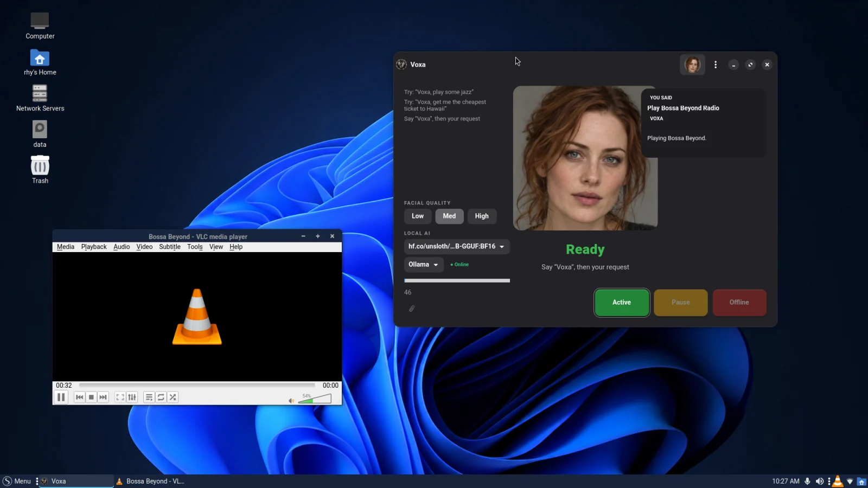Click the cheapest ticket to Hawaii suggestion
This screenshot has width=868, height=488.
445,105
